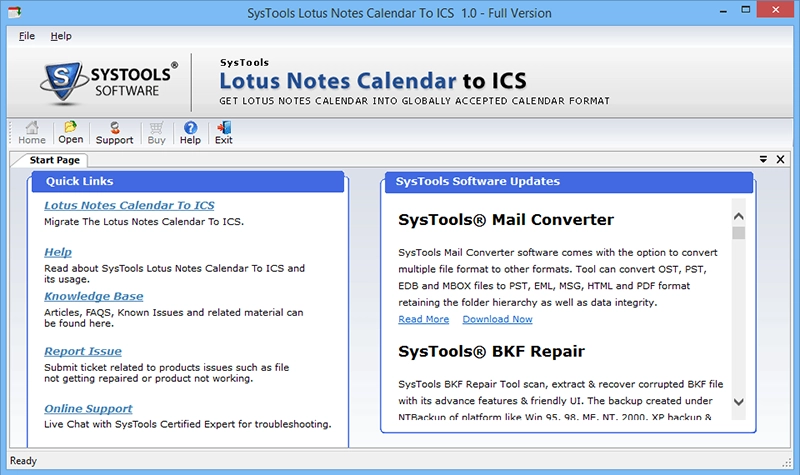Image resolution: width=800 pixels, height=475 pixels.
Task: Click Read More under Mail Converter
Action: click(x=423, y=319)
